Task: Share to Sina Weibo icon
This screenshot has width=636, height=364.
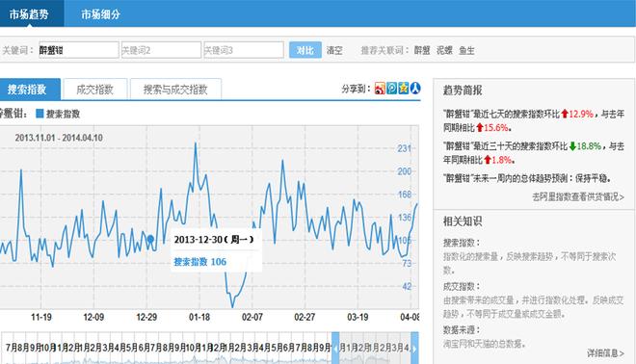Action: coord(380,88)
